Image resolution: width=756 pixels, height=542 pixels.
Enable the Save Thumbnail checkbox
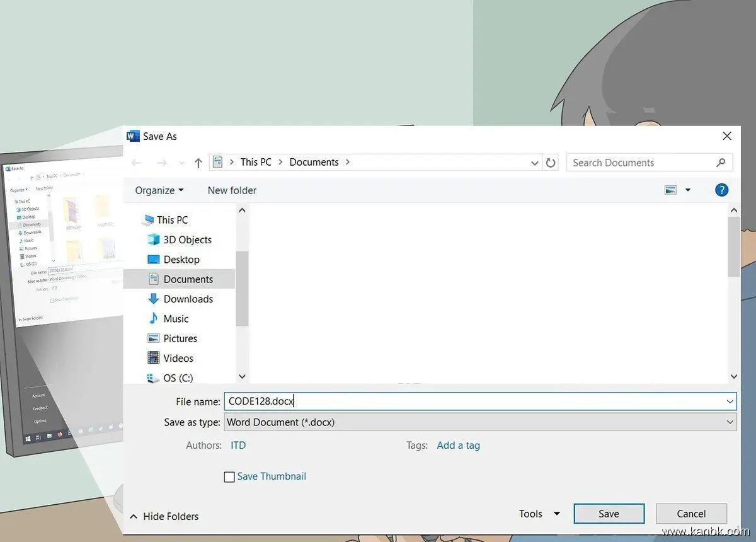coord(229,477)
